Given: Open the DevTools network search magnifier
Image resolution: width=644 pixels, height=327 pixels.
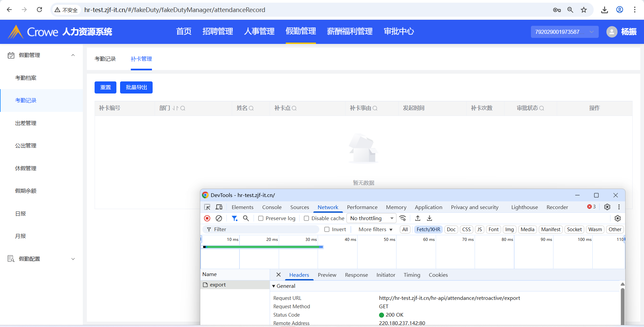Looking at the screenshot, I should click(246, 218).
